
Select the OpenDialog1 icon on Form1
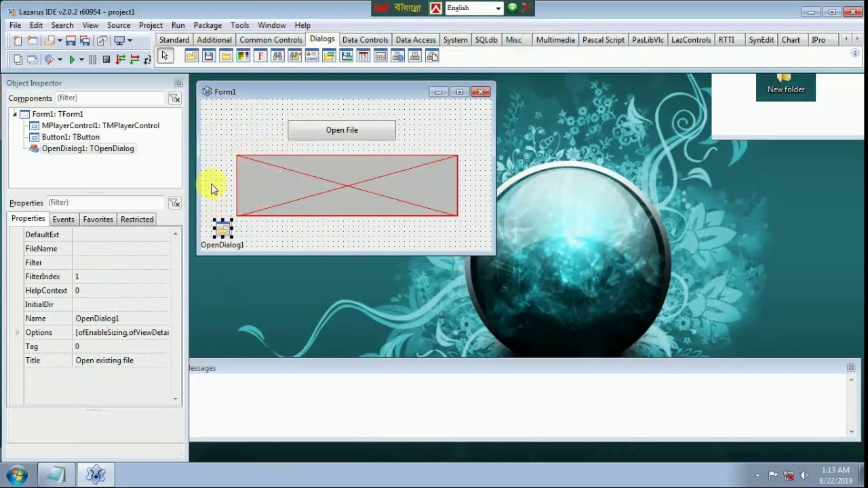222,229
